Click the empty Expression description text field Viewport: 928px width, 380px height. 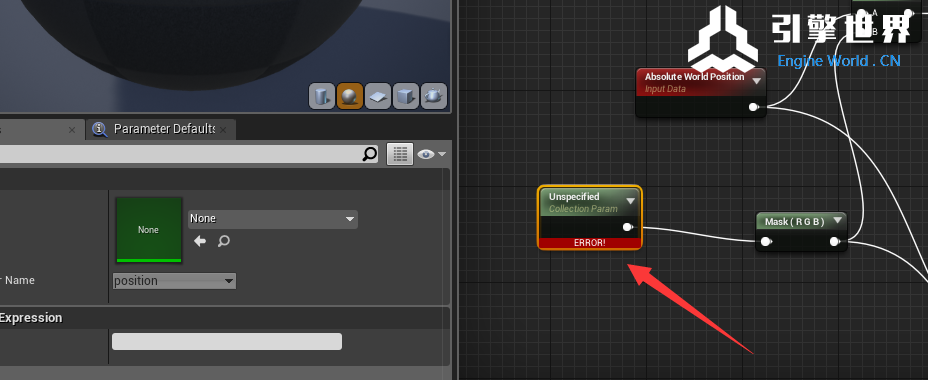(227, 342)
